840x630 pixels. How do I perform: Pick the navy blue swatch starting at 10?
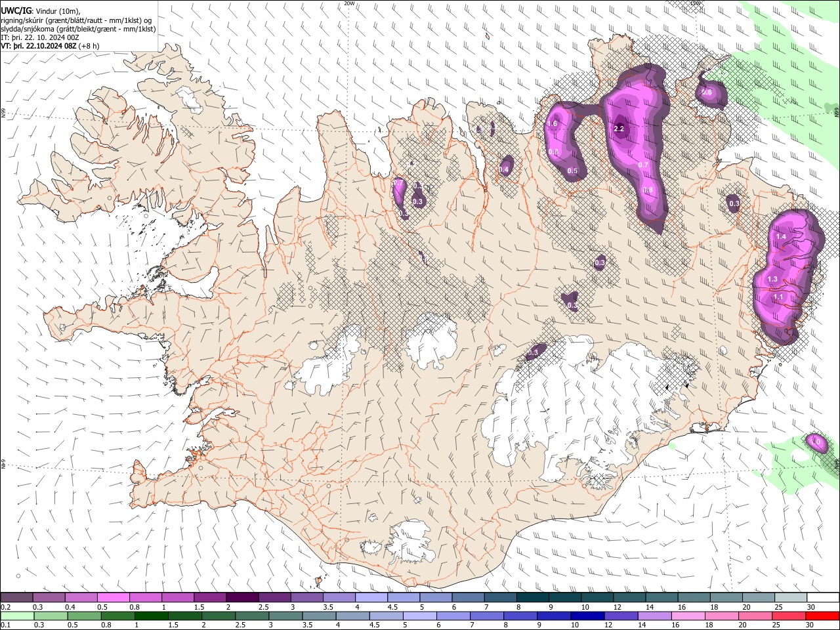(587, 616)
